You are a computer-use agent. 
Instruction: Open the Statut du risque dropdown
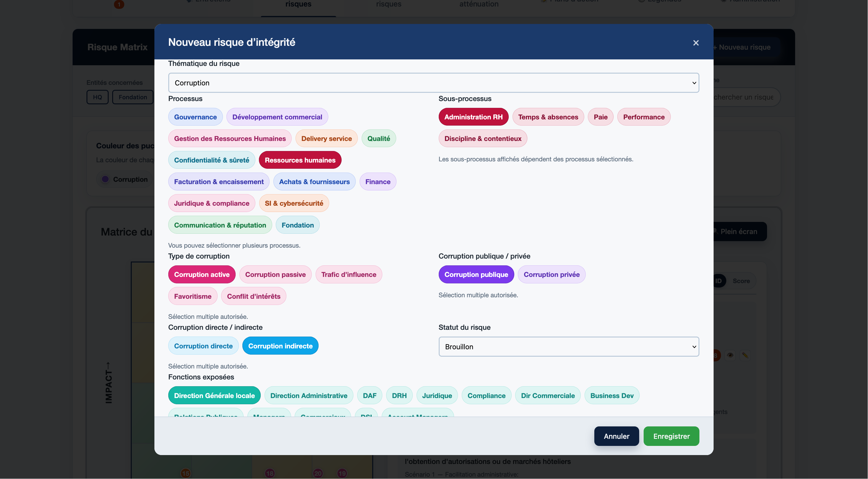coord(569,346)
